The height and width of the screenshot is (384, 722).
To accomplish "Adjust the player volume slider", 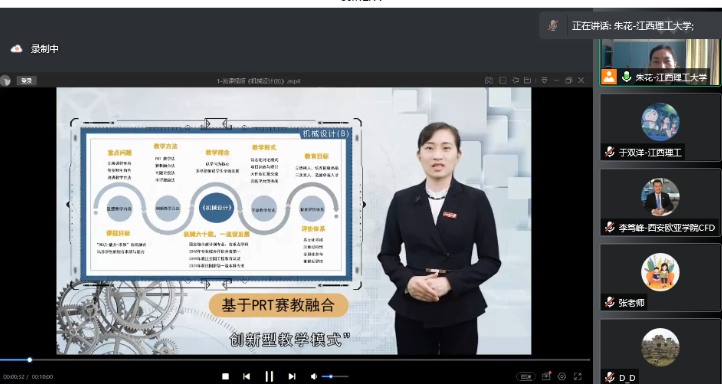I will click(335, 376).
